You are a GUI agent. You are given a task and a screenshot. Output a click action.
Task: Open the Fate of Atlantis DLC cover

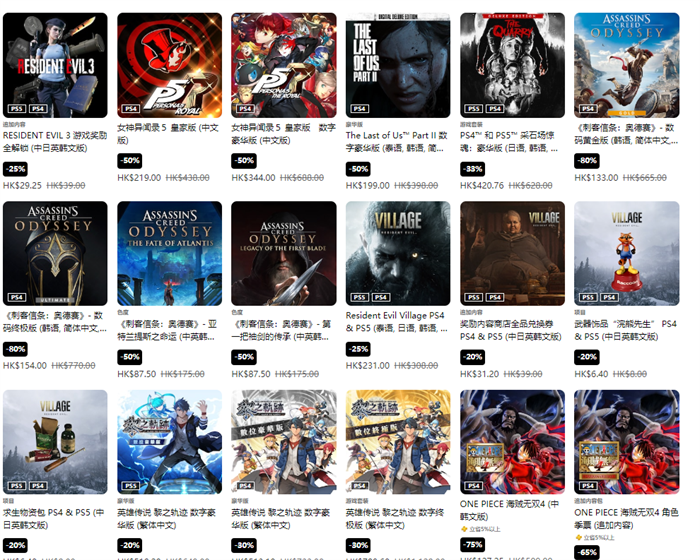pyautogui.click(x=169, y=253)
